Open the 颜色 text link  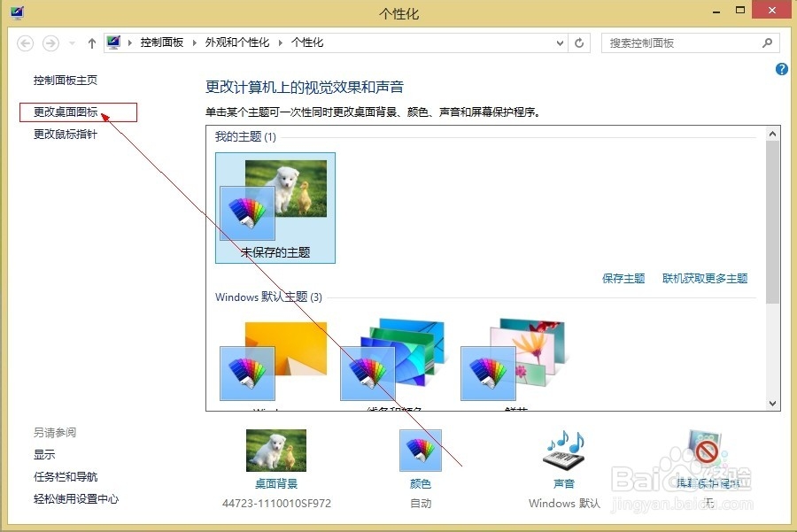421,483
